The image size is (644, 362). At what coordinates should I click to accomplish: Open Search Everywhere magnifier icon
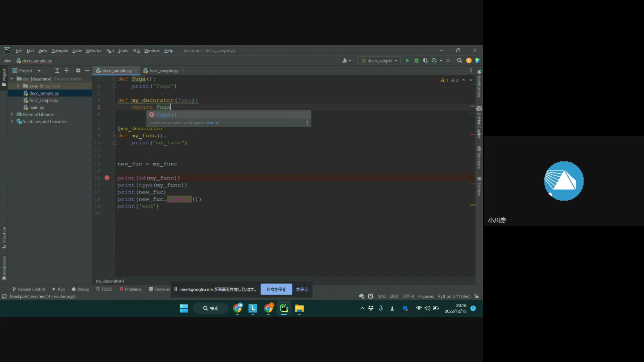[x=459, y=61]
